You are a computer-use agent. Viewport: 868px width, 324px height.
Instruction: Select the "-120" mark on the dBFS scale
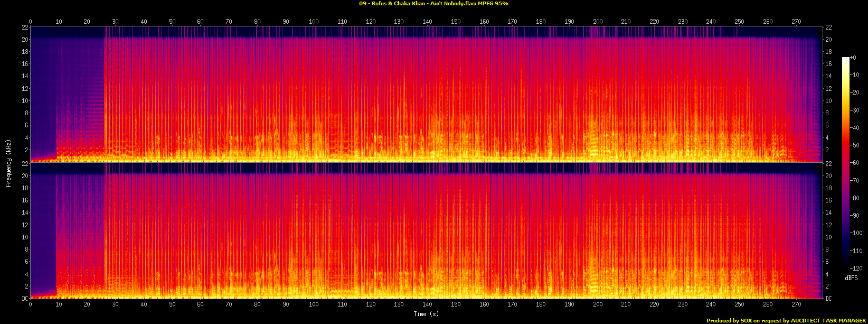click(x=856, y=269)
